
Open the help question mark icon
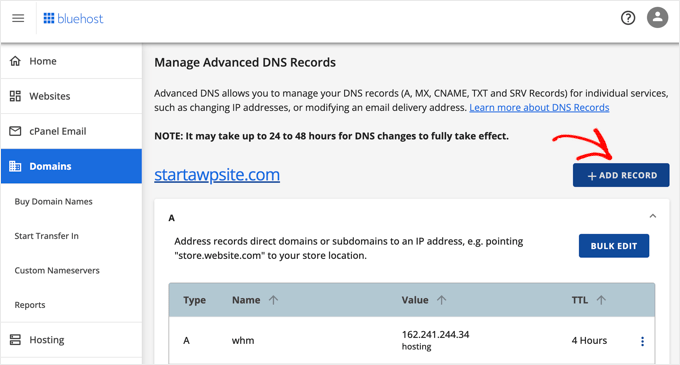point(628,18)
